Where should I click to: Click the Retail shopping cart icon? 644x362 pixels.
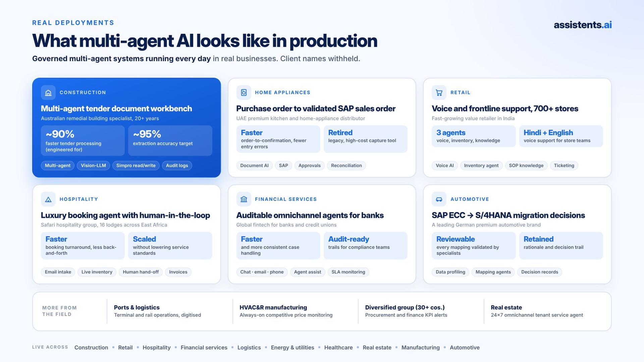(x=439, y=93)
